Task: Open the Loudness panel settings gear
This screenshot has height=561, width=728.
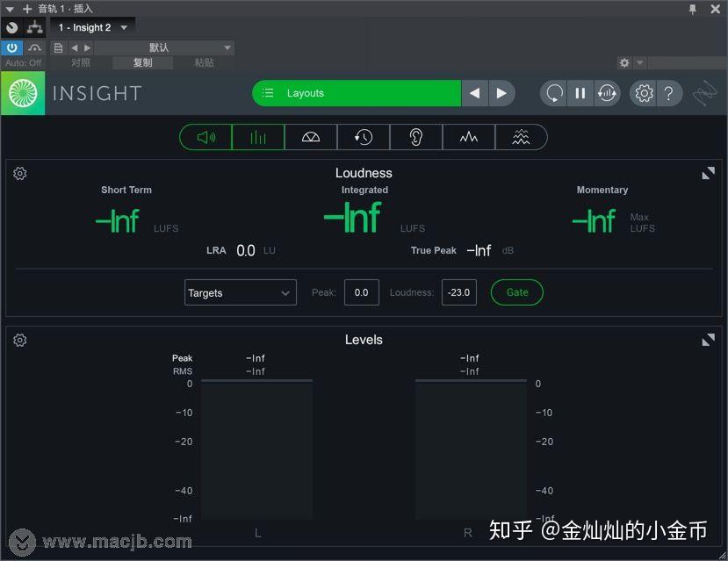Action: 19,173
